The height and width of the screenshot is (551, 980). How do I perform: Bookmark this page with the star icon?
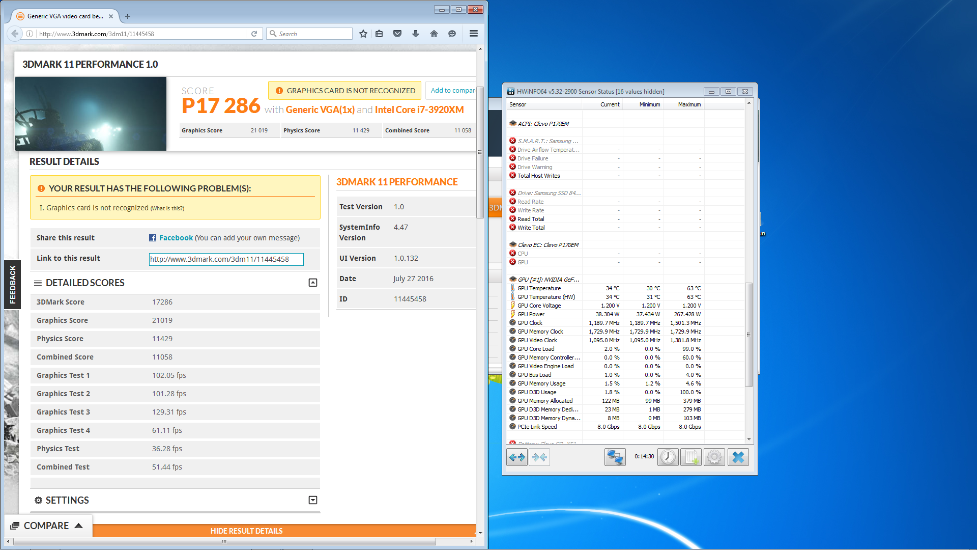364,34
